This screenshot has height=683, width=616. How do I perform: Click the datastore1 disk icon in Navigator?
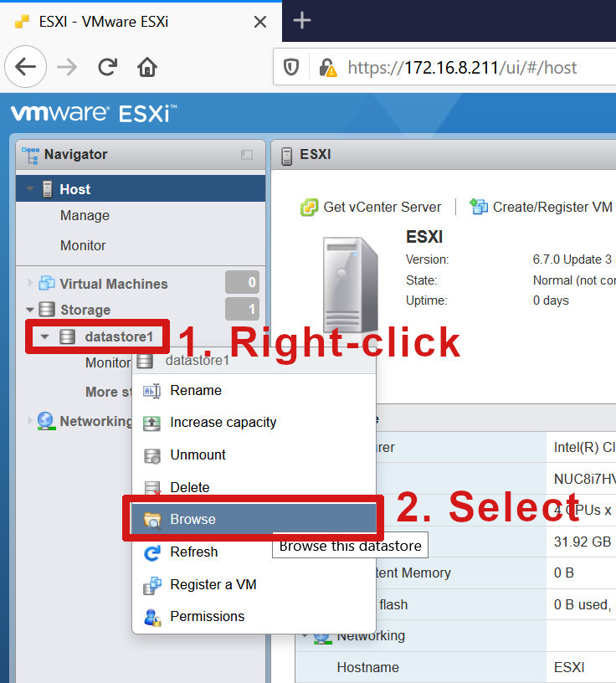coord(67,336)
